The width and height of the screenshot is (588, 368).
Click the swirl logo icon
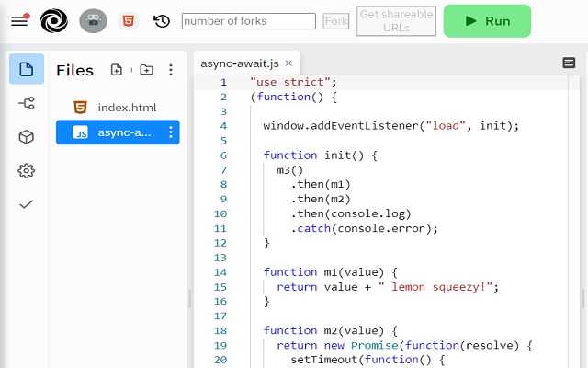(x=54, y=20)
